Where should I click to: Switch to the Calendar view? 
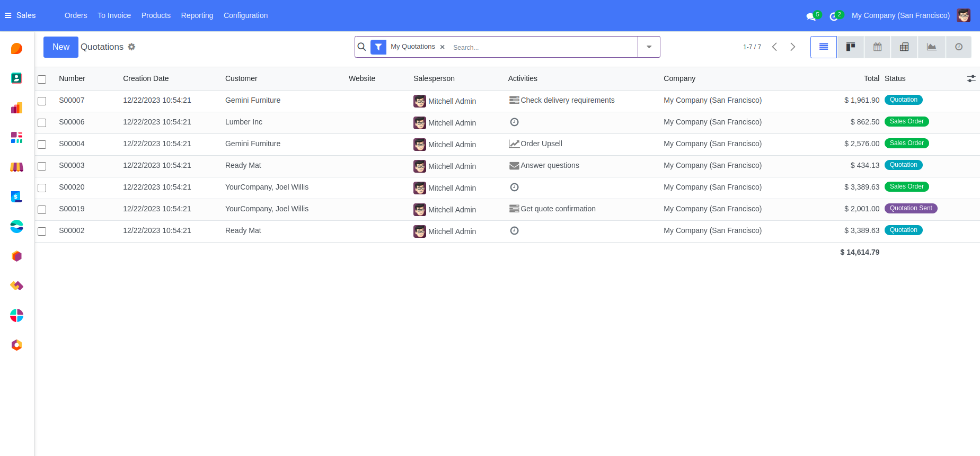(878, 47)
